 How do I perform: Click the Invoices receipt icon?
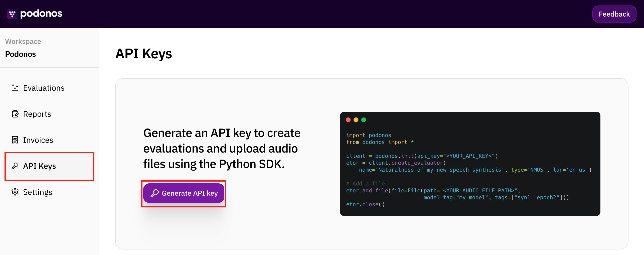point(15,140)
